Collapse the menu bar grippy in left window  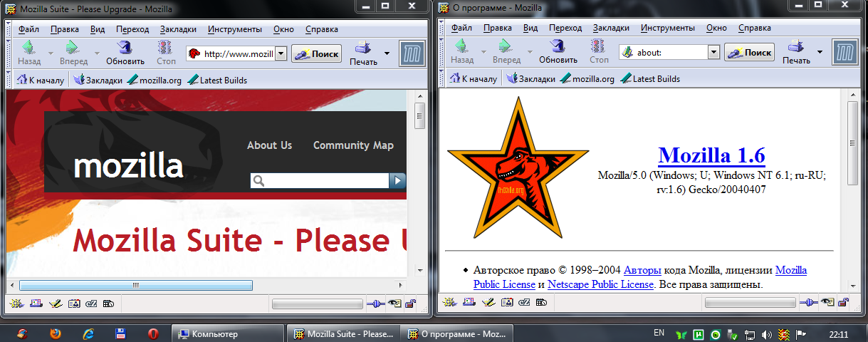click(x=10, y=29)
